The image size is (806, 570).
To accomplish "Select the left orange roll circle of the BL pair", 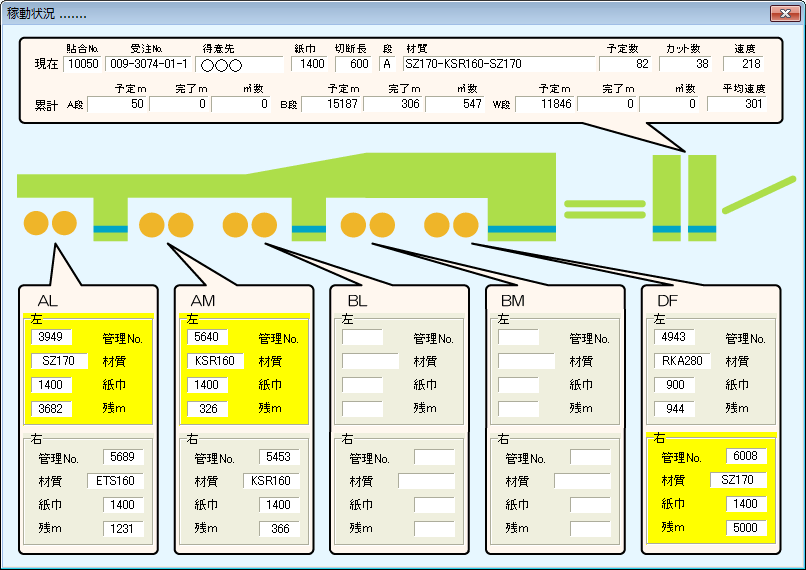I will (x=236, y=223).
